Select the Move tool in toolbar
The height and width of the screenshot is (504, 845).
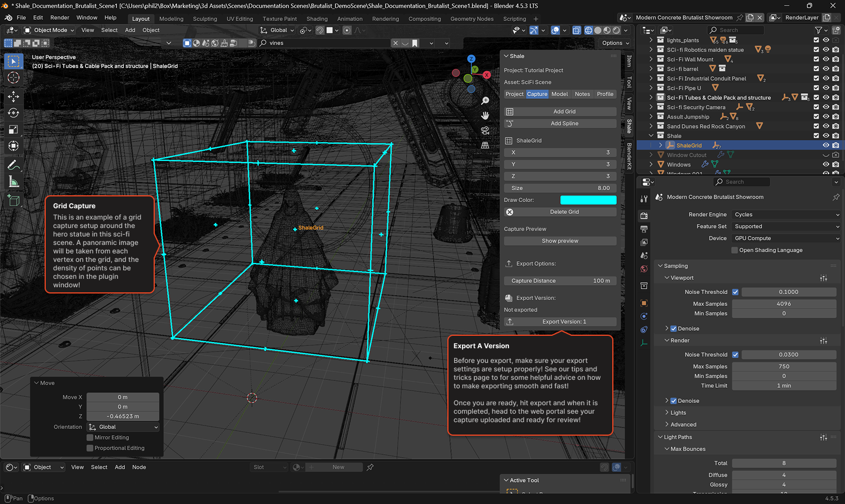(x=14, y=97)
